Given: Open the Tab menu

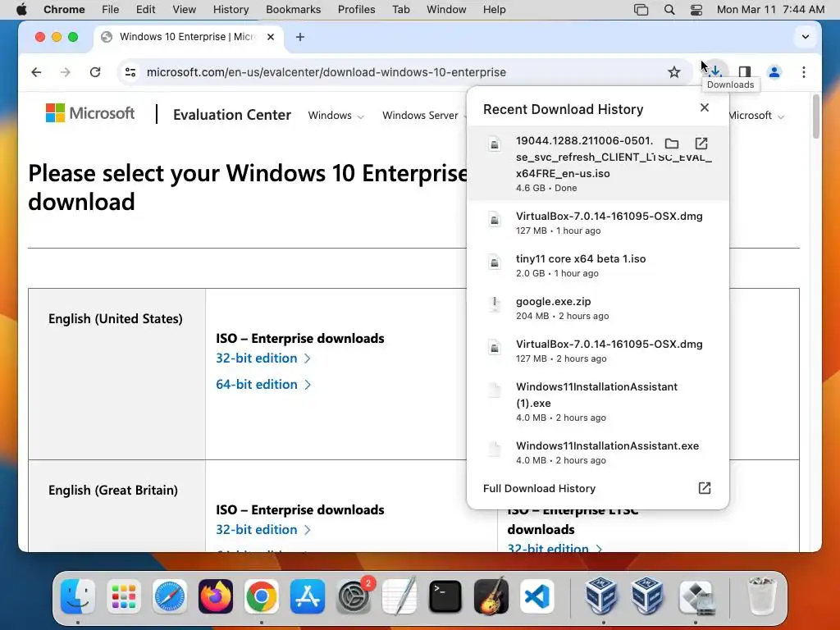Looking at the screenshot, I should [400, 9].
